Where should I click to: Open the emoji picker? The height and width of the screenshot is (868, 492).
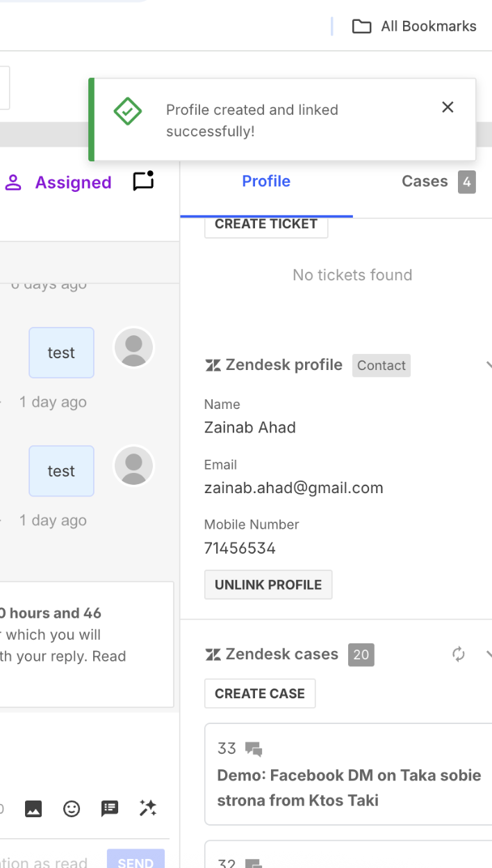click(72, 808)
